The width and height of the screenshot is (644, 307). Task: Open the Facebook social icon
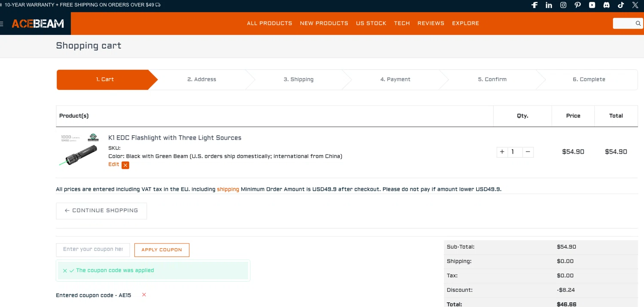(535, 5)
